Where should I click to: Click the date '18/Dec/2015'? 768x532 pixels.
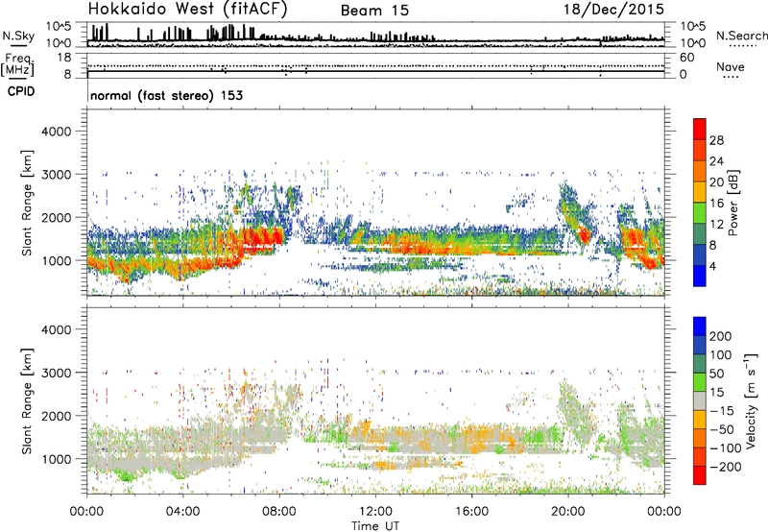click(x=613, y=9)
